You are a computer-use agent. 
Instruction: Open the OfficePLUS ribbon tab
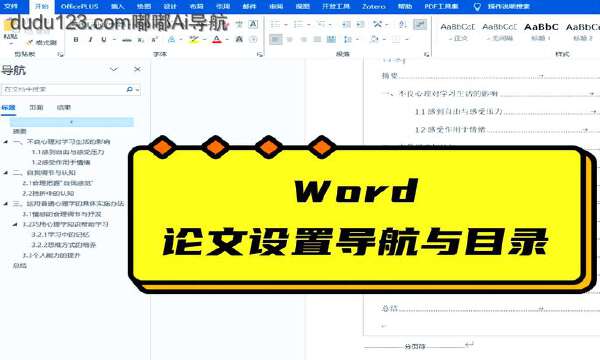[79, 7]
